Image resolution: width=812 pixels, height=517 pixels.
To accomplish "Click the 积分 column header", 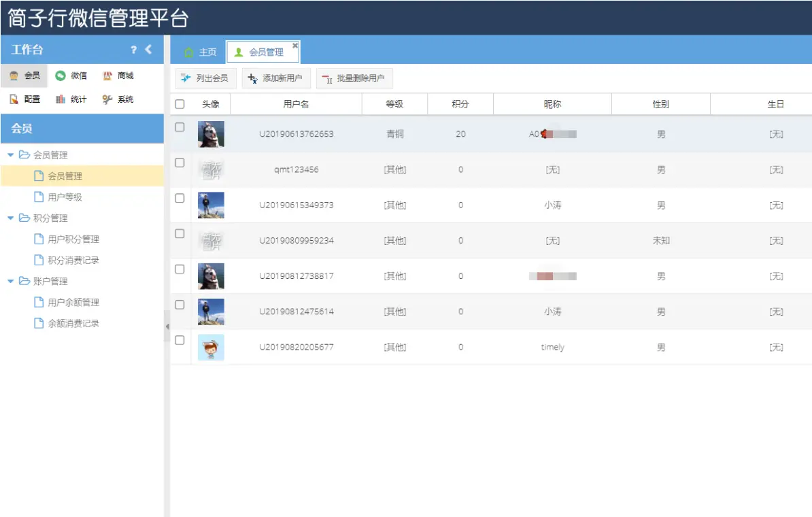I will click(x=460, y=104).
